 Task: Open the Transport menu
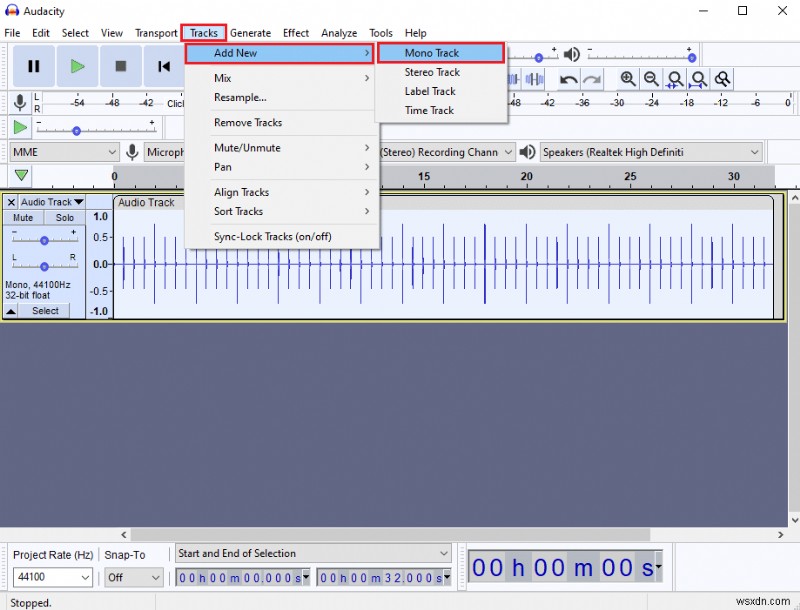point(156,33)
